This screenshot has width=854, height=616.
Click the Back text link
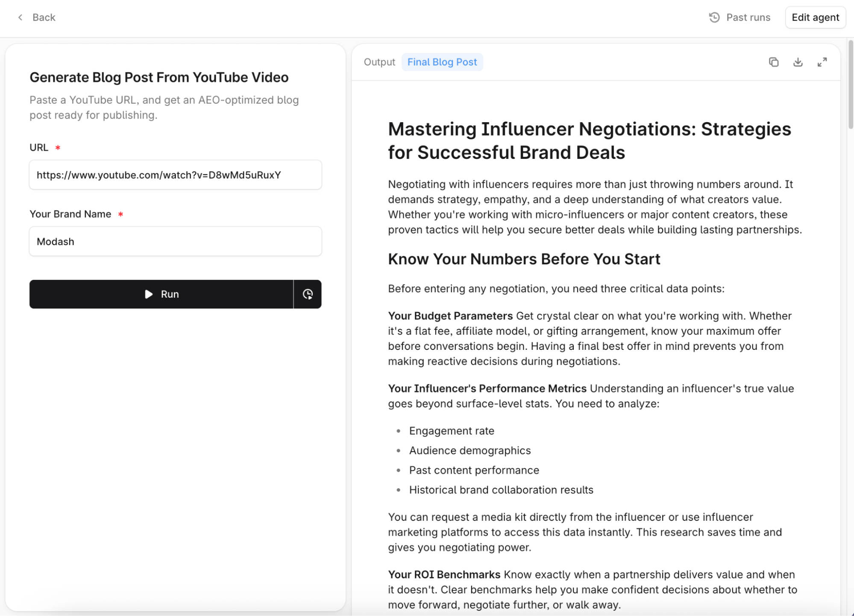(x=44, y=18)
